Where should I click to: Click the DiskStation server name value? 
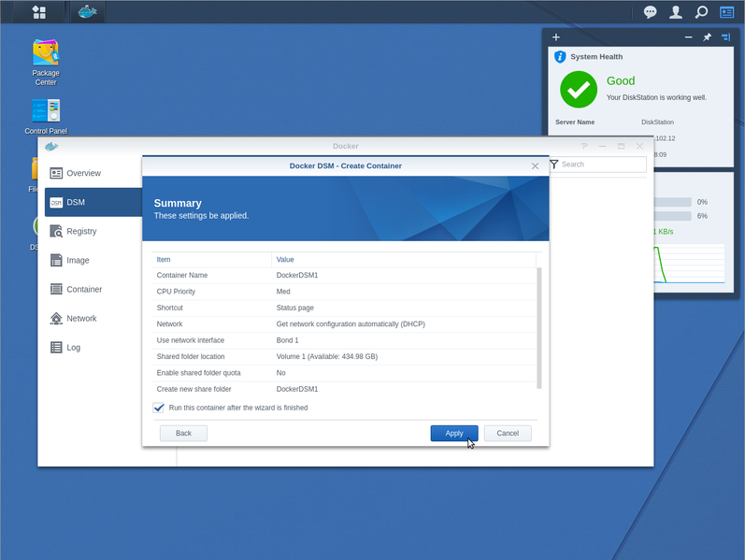(657, 122)
